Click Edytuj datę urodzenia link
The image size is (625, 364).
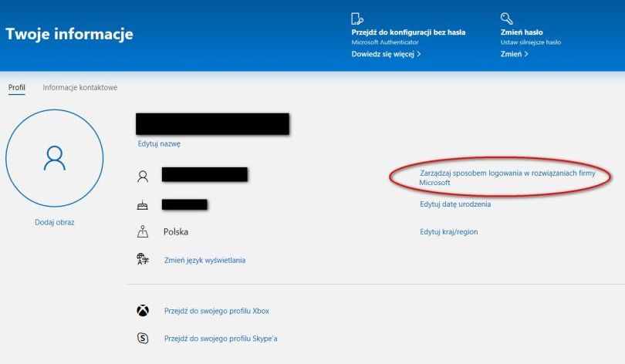pyautogui.click(x=455, y=204)
